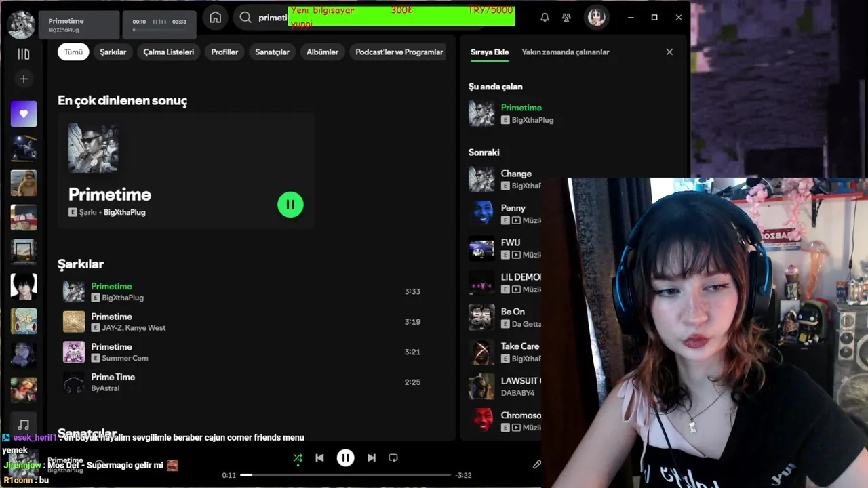Open notifications bell

click(545, 18)
